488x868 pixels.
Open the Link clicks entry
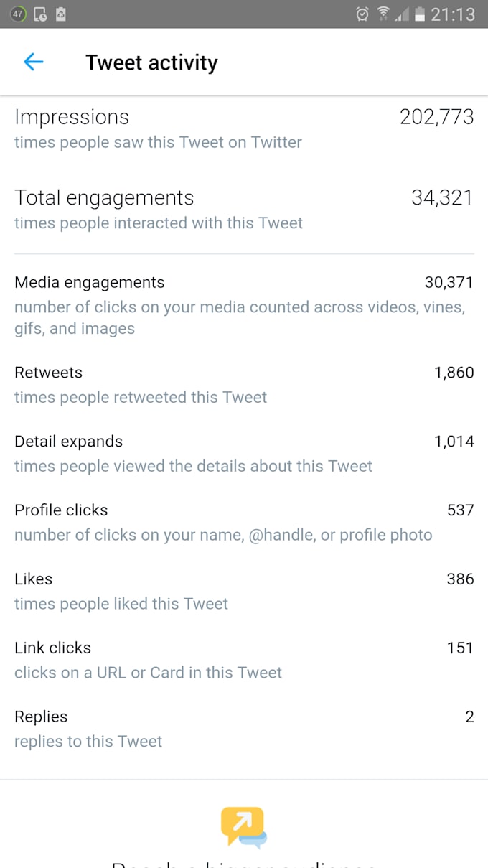tap(244, 658)
